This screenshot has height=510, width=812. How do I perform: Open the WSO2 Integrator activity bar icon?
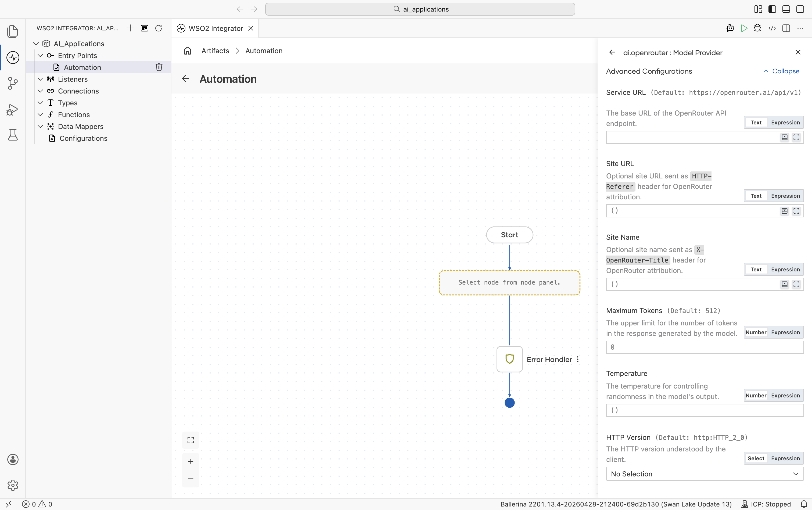(13, 57)
